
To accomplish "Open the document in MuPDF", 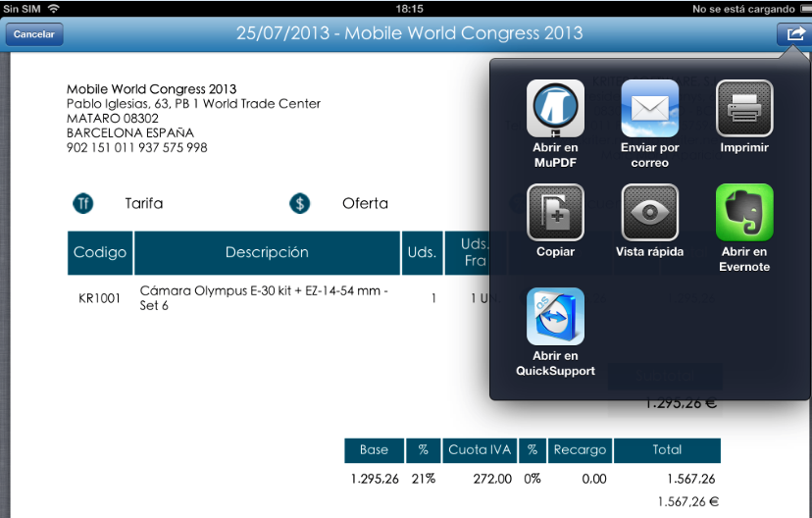I will [555, 108].
